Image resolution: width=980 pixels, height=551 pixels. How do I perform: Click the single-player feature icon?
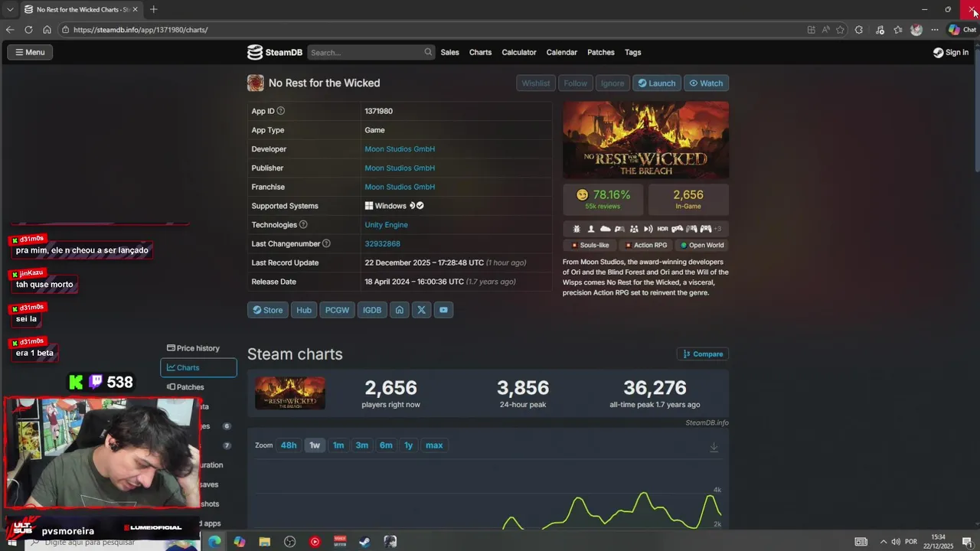[591, 229]
